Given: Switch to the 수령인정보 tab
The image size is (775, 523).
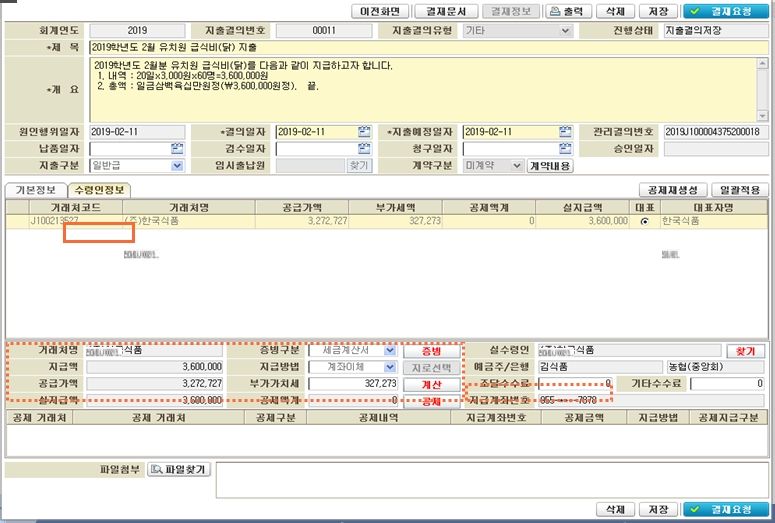Looking at the screenshot, I should (99, 190).
